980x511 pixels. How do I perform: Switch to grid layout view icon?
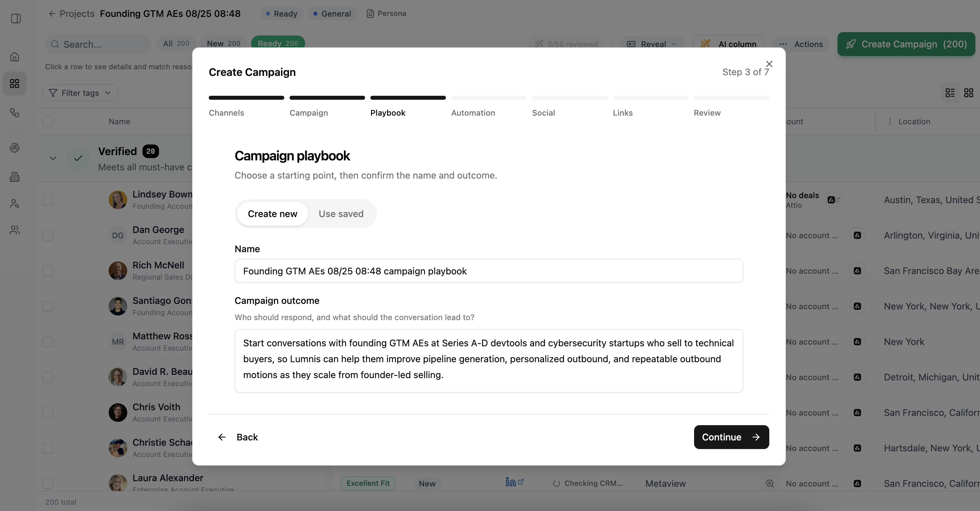point(969,93)
